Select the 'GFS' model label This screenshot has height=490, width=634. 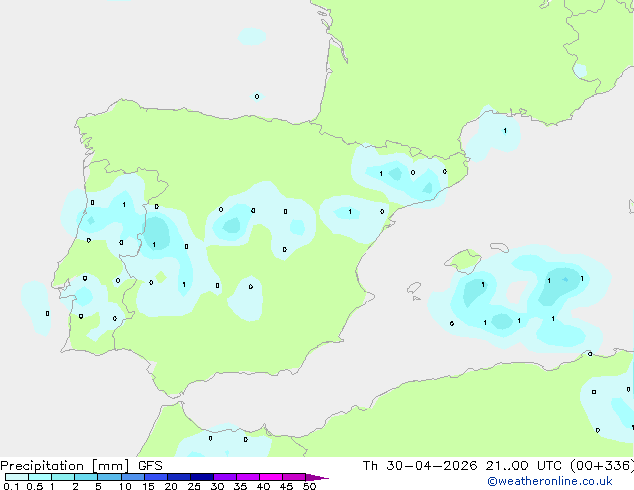150,466
